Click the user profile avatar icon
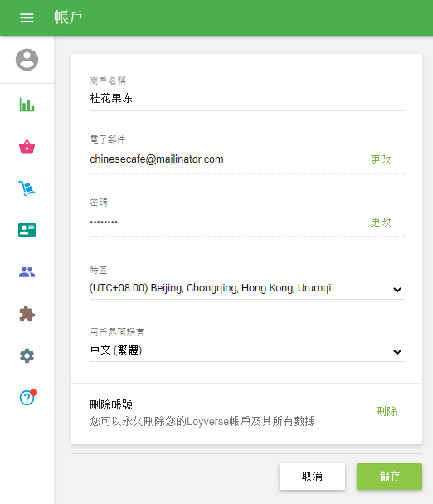The image size is (433, 504). [x=27, y=60]
